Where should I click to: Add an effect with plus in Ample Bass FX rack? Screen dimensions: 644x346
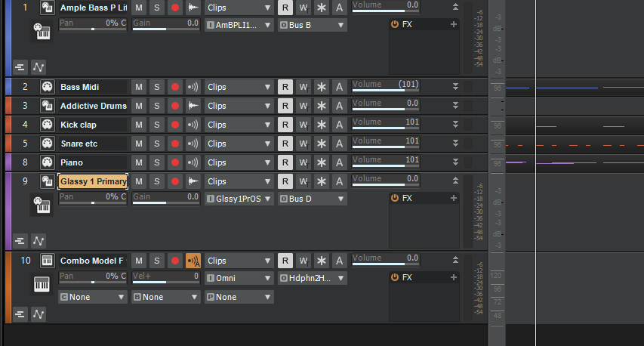pyautogui.click(x=453, y=24)
